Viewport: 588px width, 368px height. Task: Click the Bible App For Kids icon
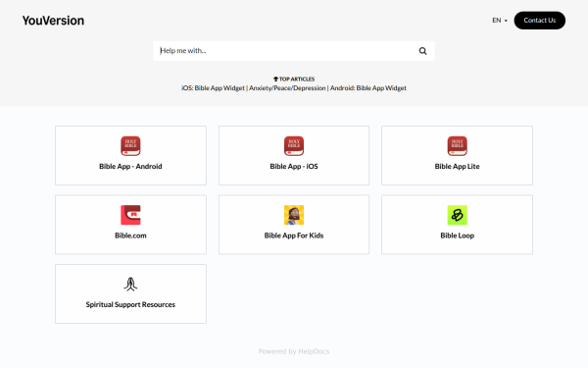pyautogui.click(x=294, y=215)
